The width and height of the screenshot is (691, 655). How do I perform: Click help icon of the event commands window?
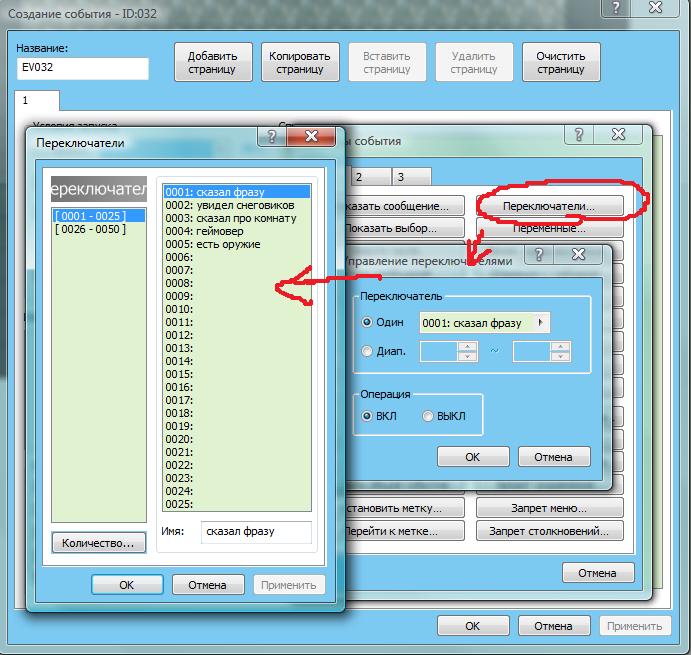[x=579, y=134]
